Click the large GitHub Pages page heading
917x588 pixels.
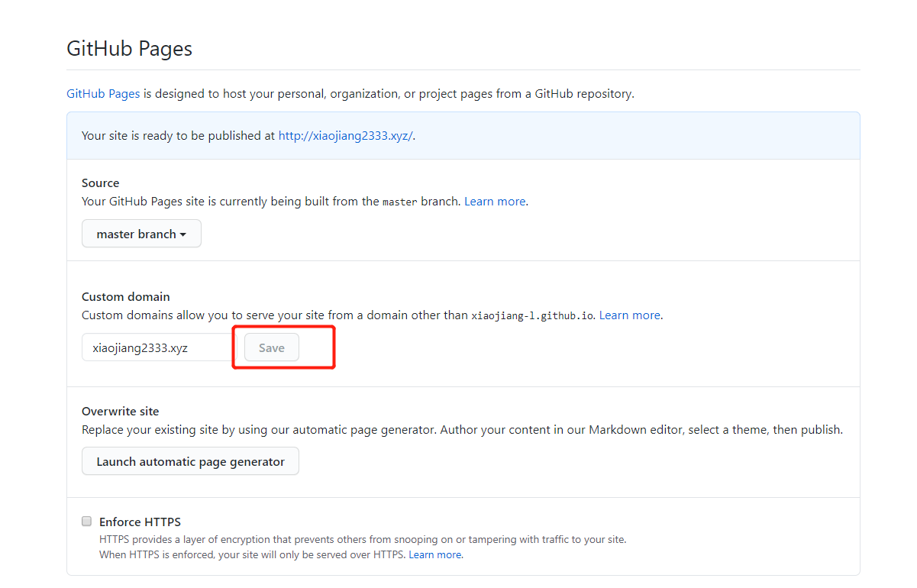tap(129, 49)
